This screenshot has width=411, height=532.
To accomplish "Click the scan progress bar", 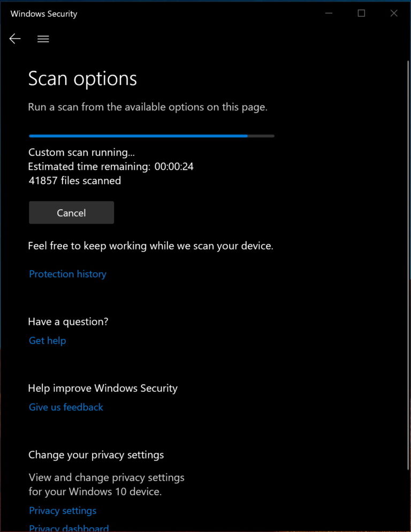I will tap(151, 135).
